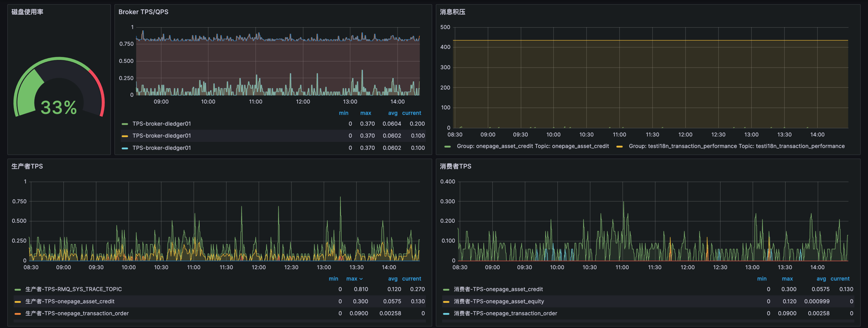The width and height of the screenshot is (868, 328).
Task: Toggle the green-marked TPS-broker-dledger01 series label
Action: 161,124
